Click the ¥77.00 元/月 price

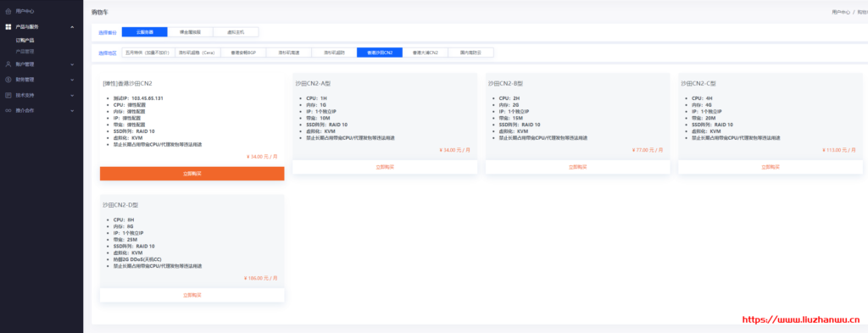click(647, 150)
